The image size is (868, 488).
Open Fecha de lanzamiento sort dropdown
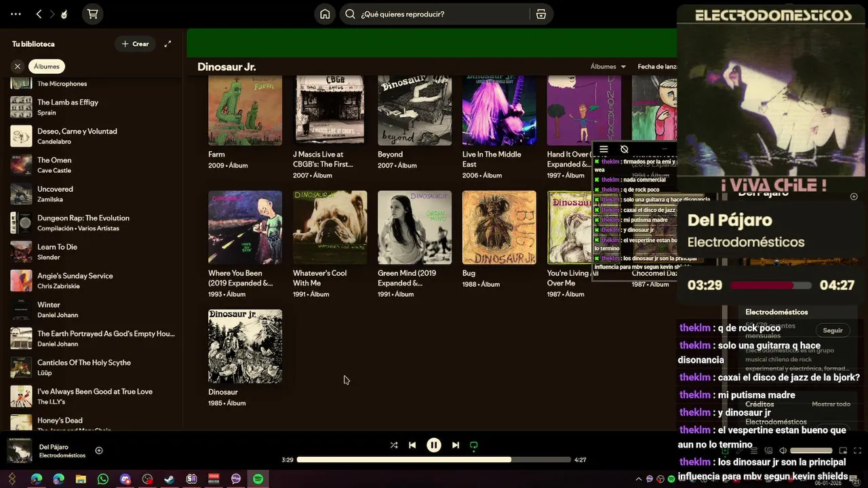click(657, 66)
